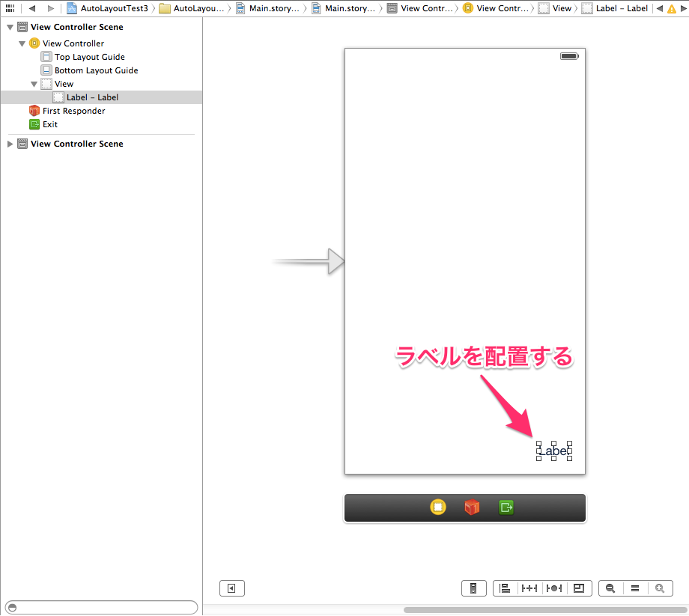The height and width of the screenshot is (616, 689).
Task: Open the Pin constraints tool
Action: [529, 588]
